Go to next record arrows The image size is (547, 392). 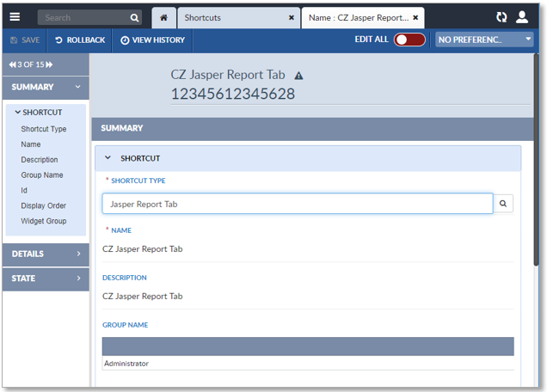pyautogui.click(x=49, y=64)
